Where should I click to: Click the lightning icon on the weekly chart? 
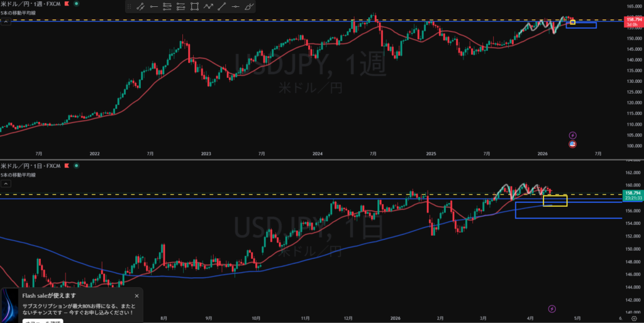click(x=572, y=134)
